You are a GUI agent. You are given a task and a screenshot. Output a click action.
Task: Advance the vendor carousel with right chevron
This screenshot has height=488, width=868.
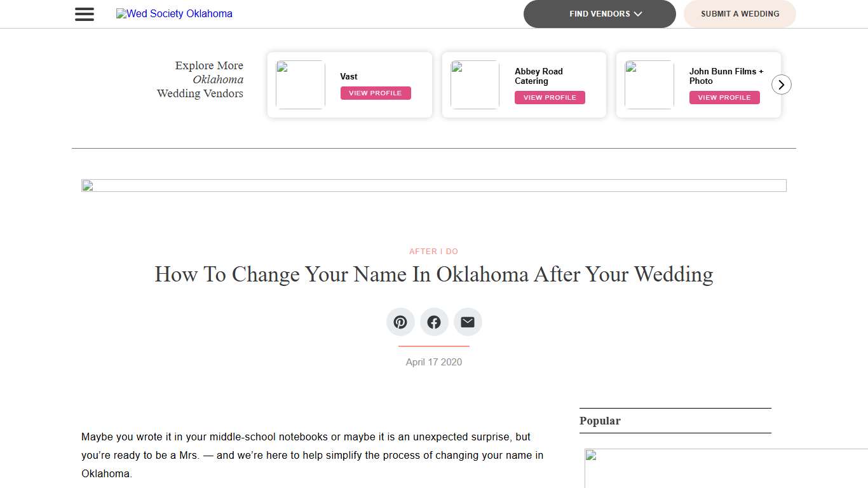pos(781,84)
